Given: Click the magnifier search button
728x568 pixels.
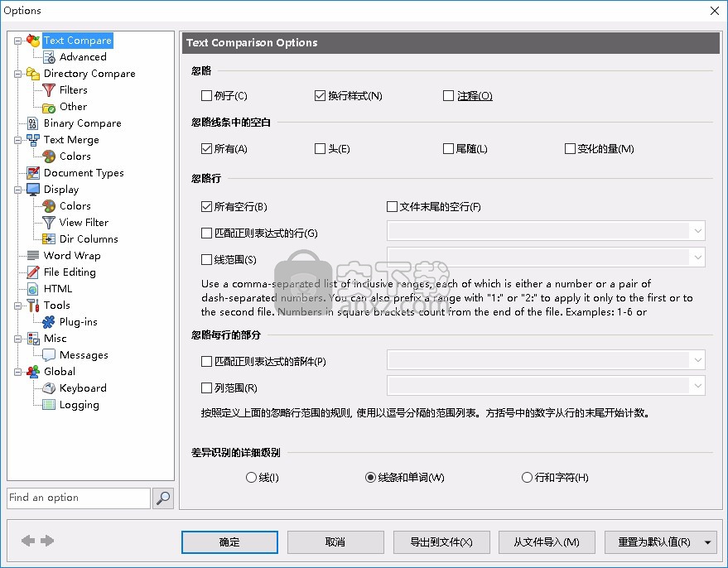Looking at the screenshot, I should tap(163, 498).
